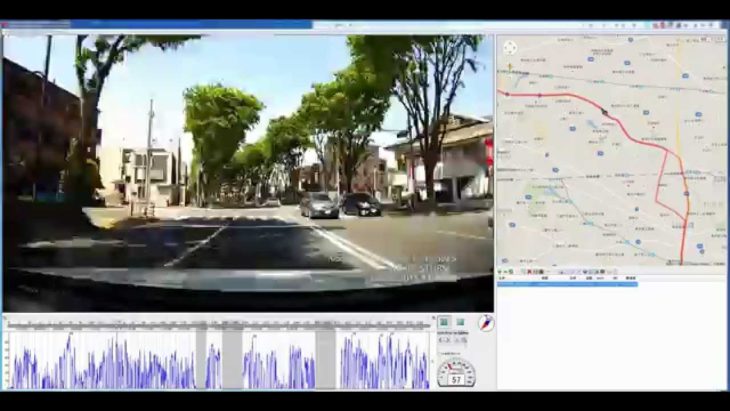Click the wide gray band in graph center
This screenshot has height=411, width=730.
(232, 360)
